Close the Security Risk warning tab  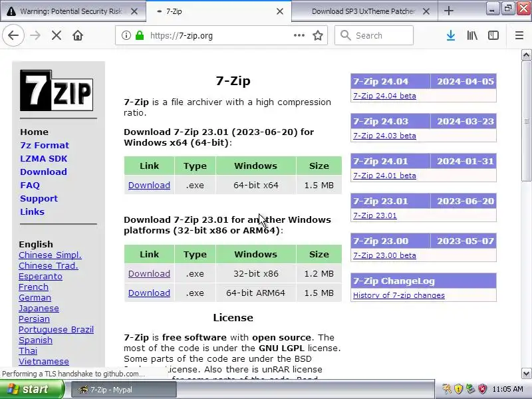(134, 11)
